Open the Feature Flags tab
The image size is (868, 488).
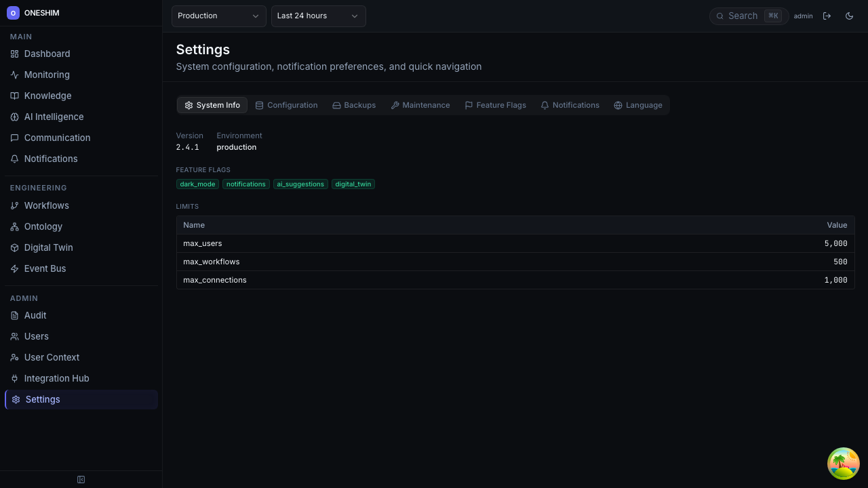pos(495,105)
